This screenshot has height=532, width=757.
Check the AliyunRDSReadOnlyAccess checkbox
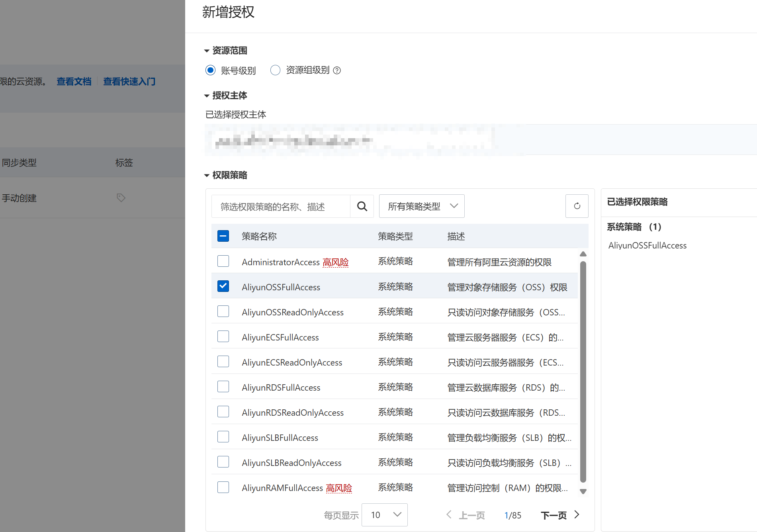tap(223, 412)
